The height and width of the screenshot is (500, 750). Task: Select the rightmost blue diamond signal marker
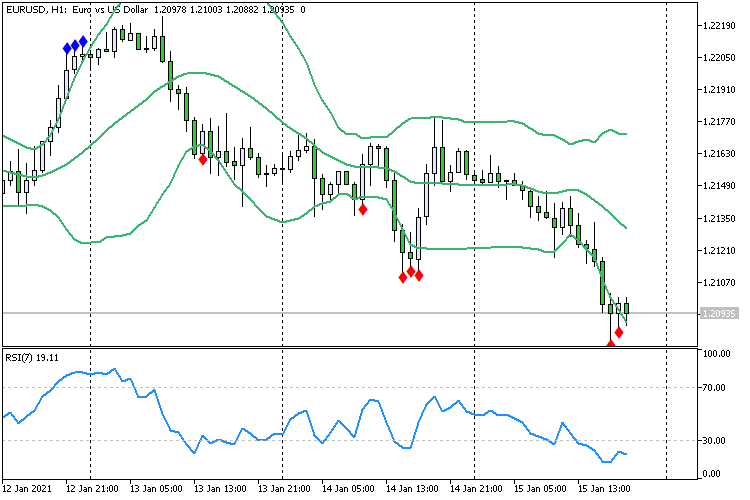83,42
